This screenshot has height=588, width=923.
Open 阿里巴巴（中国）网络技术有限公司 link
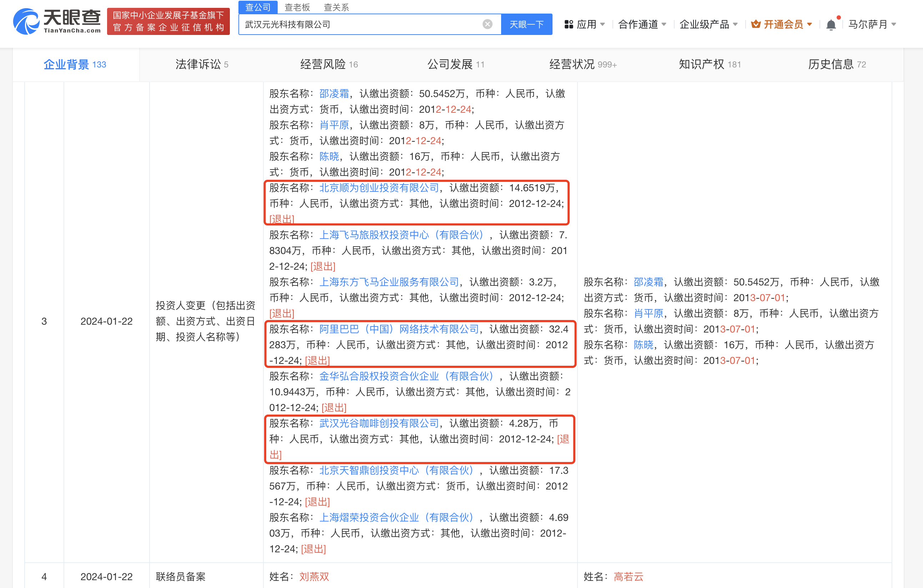click(x=399, y=329)
